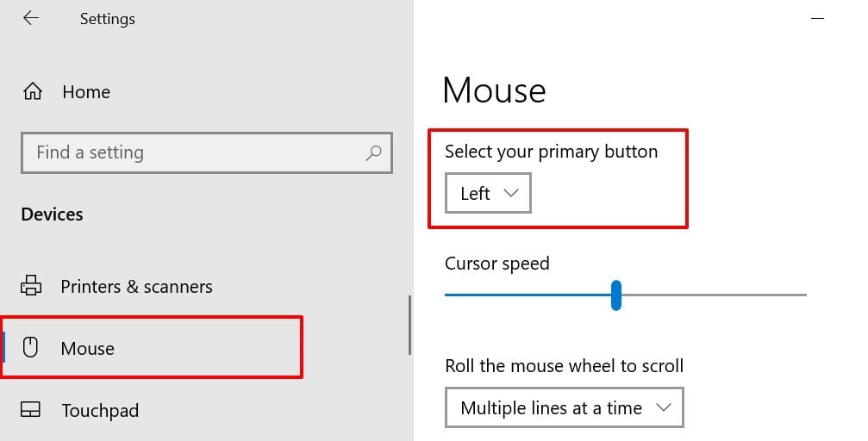Click the Cursor speed slider handle

tap(616, 295)
